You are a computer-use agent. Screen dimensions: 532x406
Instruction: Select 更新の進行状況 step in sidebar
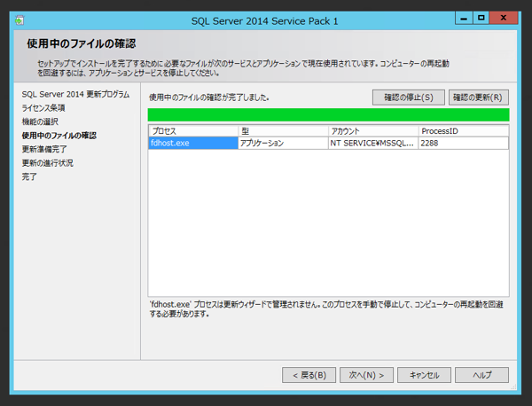[x=48, y=163]
